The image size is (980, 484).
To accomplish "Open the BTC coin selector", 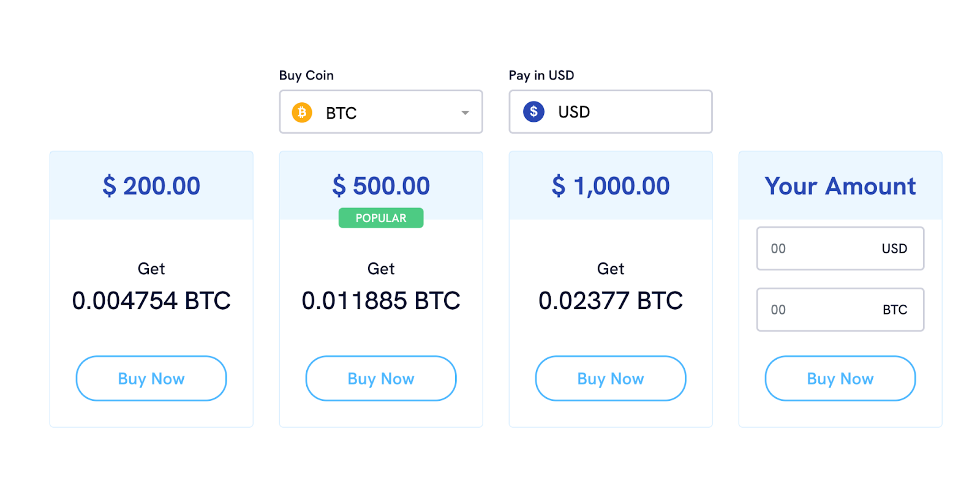I will (380, 113).
